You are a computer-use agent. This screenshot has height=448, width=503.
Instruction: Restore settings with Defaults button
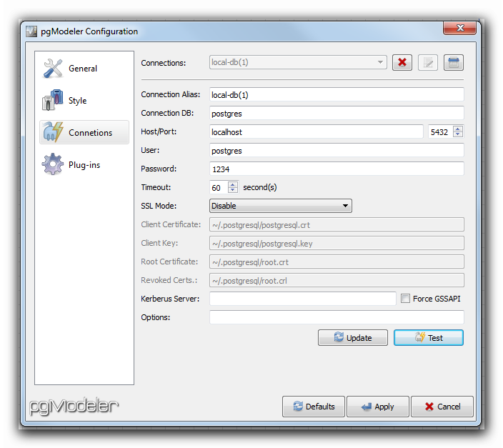coord(314,407)
